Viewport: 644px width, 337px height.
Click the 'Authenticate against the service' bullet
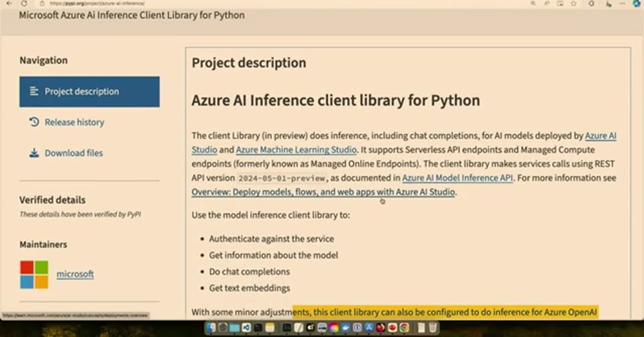pos(272,239)
